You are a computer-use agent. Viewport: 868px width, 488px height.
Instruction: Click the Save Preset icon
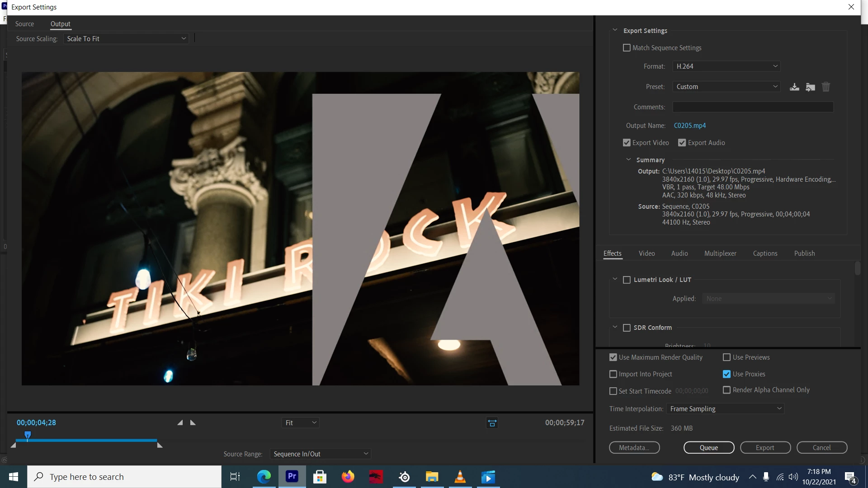pos(794,87)
